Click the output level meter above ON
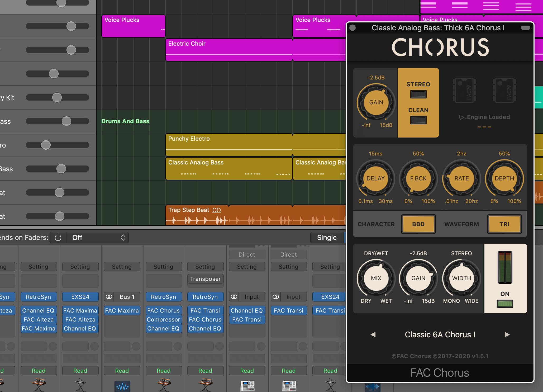The image size is (543, 392). point(505,267)
